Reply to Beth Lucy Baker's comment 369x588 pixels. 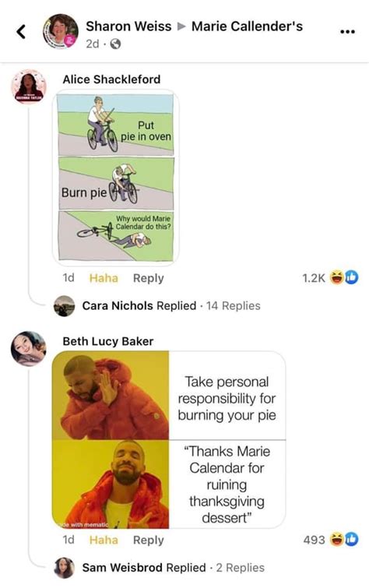click(149, 540)
